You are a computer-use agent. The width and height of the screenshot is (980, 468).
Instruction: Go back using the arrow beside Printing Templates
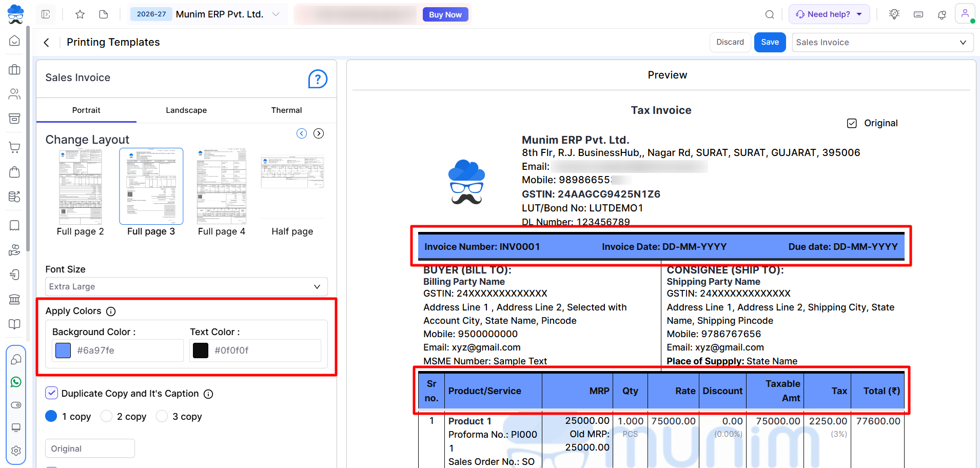[x=47, y=43]
